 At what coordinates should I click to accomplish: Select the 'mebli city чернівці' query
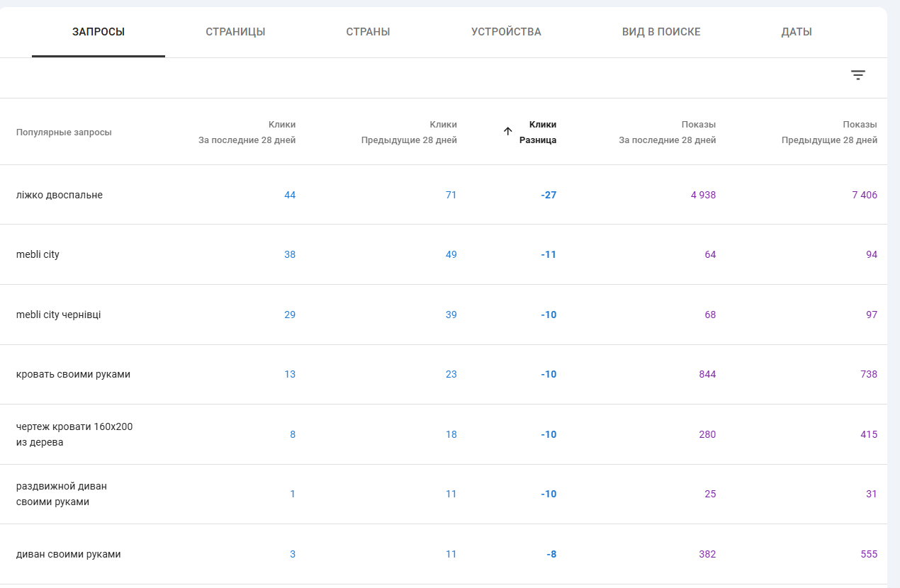[x=58, y=315]
